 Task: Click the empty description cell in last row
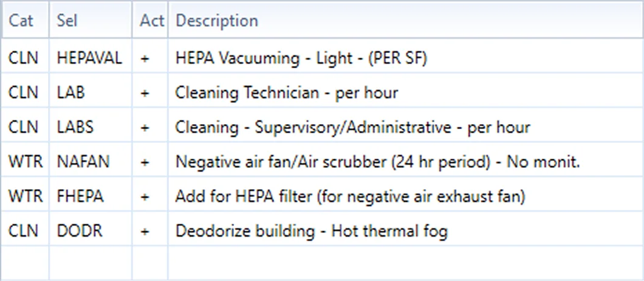(406, 263)
